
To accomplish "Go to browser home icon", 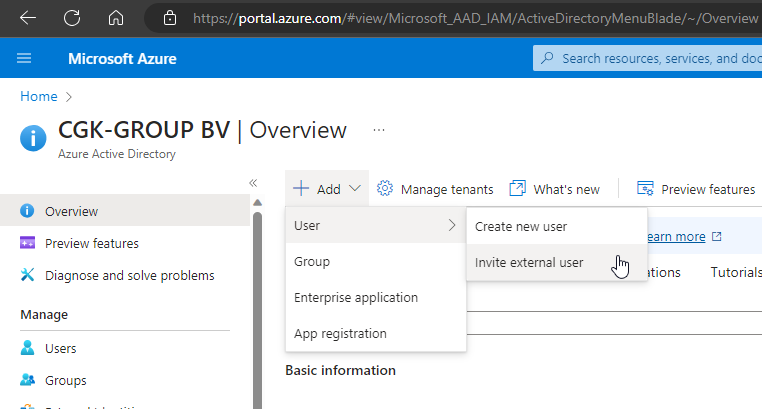I will pos(116,18).
